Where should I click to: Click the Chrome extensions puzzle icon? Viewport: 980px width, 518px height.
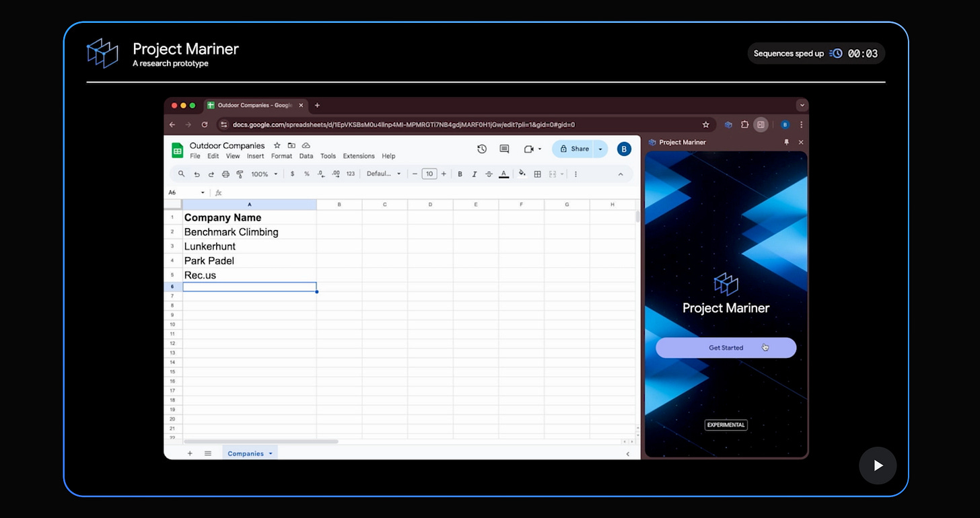coord(744,124)
